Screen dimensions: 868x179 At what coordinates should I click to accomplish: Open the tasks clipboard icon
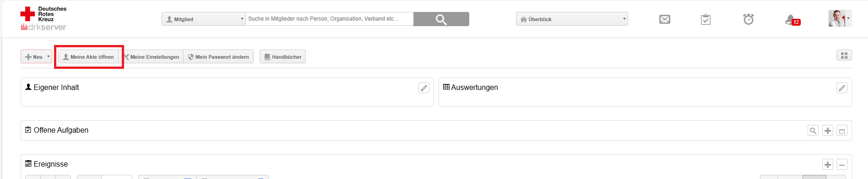705,19
